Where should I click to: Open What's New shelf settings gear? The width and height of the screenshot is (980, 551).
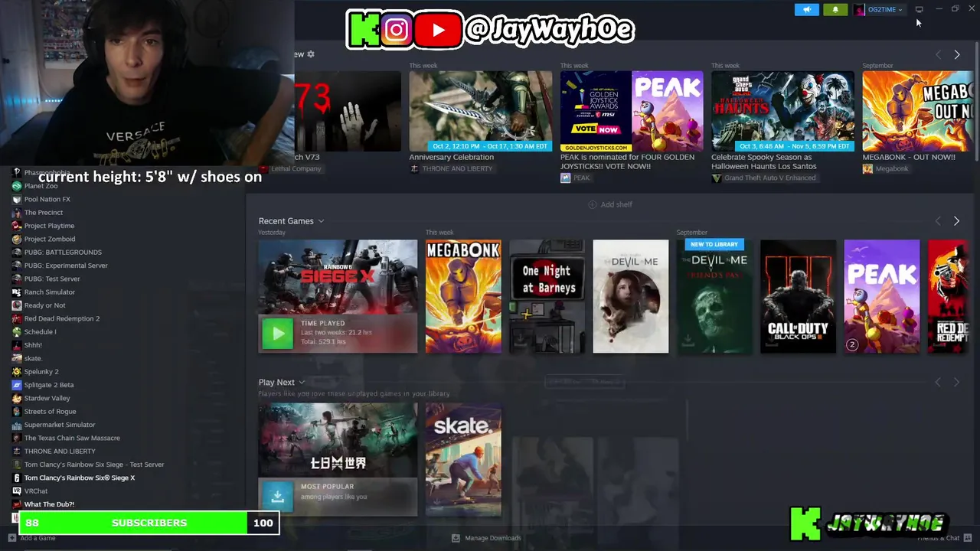click(x=310, y=54)
